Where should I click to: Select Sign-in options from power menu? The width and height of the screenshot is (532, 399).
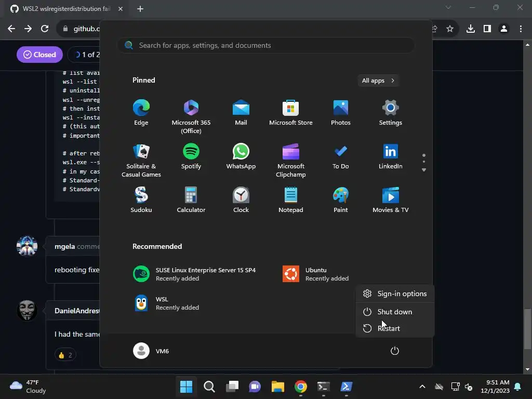point(395,294)
